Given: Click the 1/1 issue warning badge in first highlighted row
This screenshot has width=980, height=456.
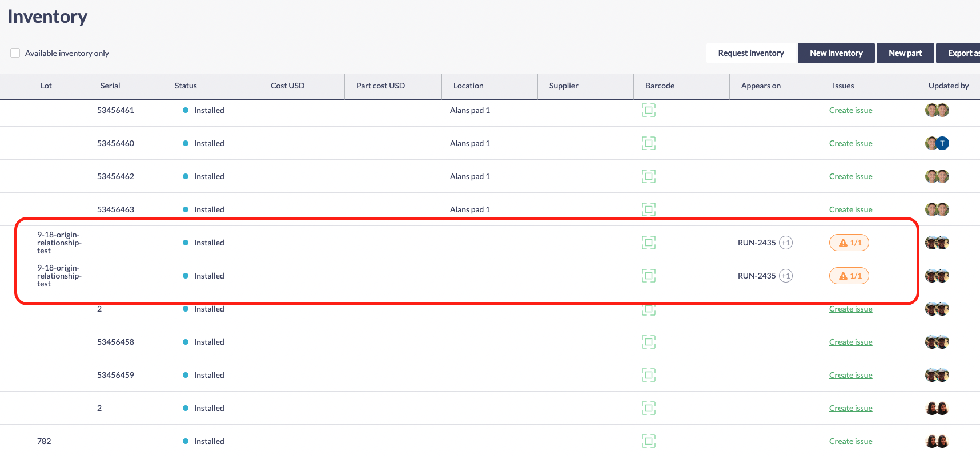Looking at the screenshot, I should tap(849, 243).
